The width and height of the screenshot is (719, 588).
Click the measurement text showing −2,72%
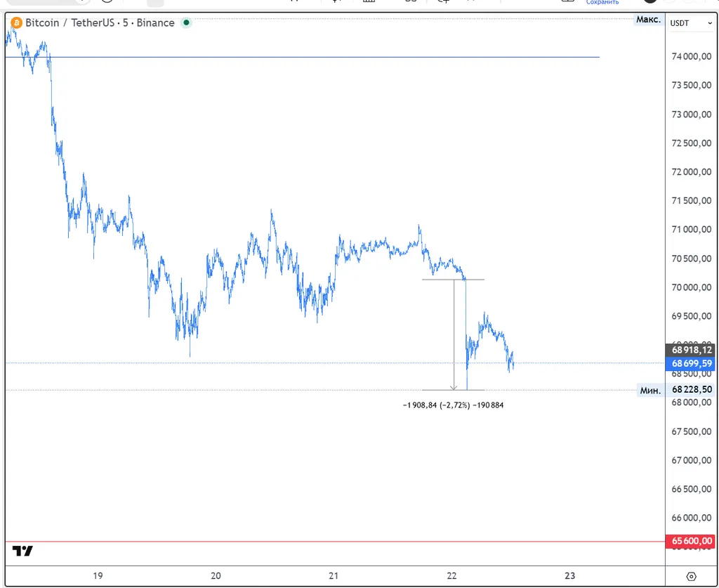pyautogui.click(x=453, y=405)
